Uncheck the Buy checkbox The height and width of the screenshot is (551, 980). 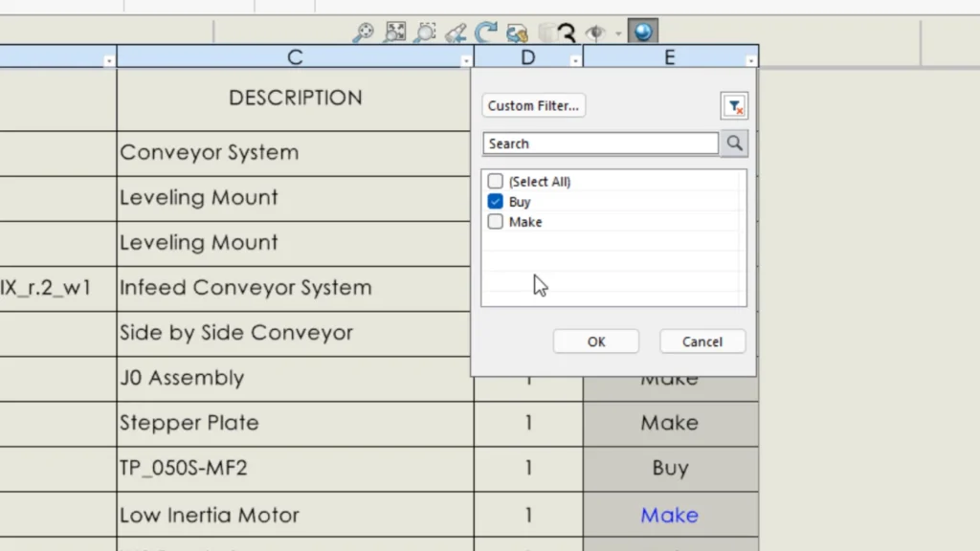495,202
